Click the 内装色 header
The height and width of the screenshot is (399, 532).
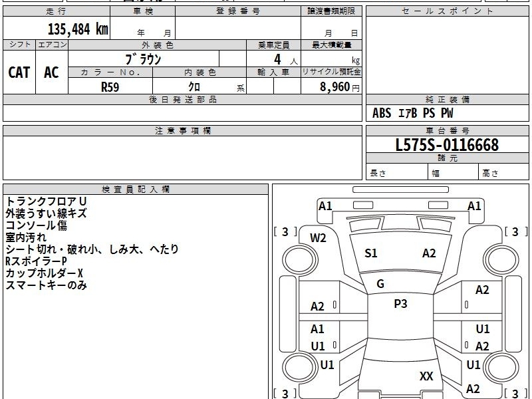coord(199,72)
